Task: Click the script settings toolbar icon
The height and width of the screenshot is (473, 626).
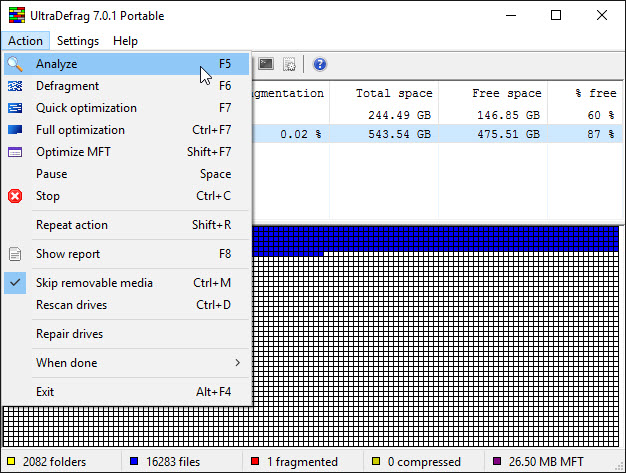Action: [x=289, y=64]
